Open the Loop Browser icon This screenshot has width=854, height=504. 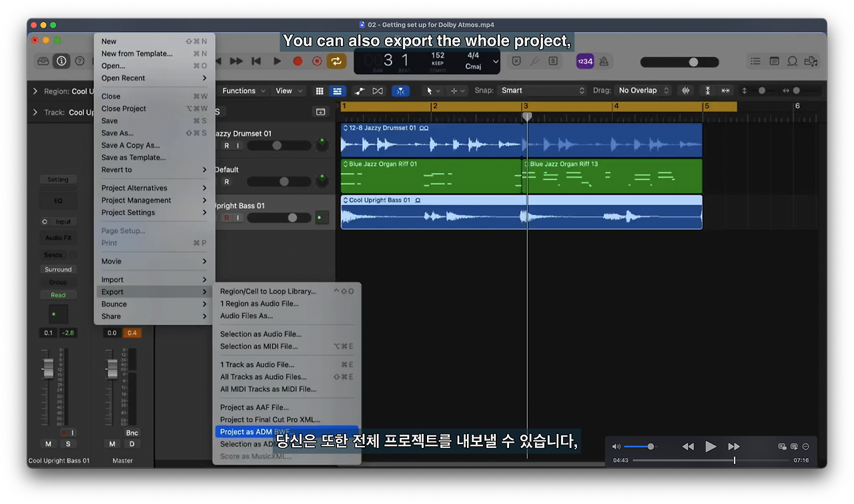(793, 61)
